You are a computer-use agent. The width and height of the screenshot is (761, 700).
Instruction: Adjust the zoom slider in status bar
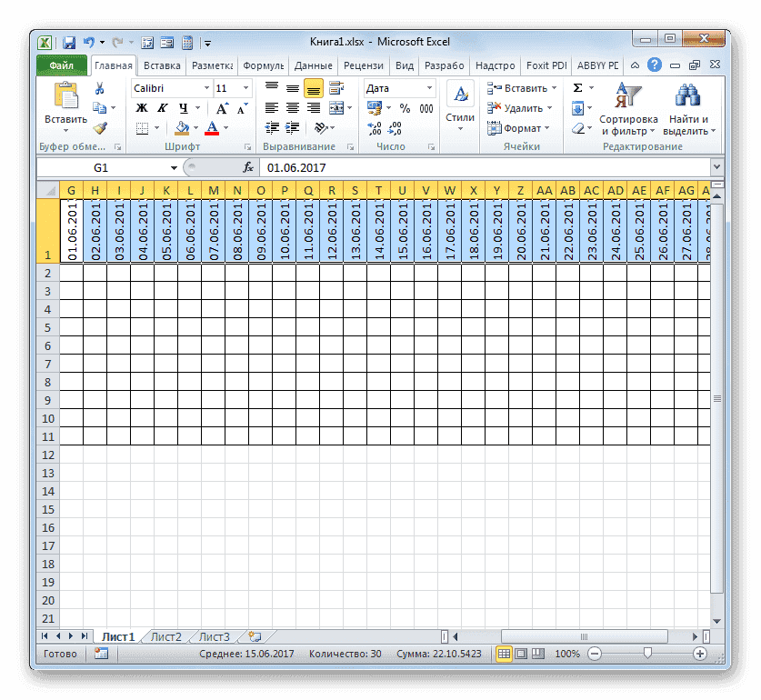point(646,653)
